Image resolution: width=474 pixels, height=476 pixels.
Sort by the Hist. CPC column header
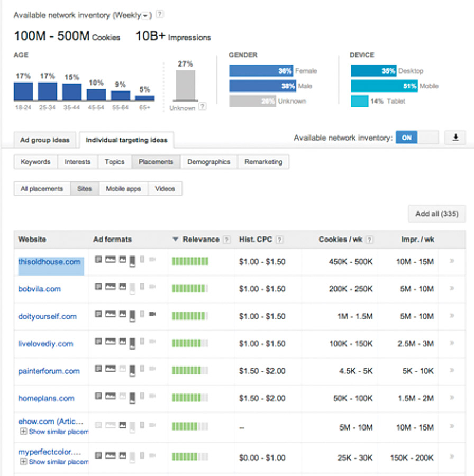point(256,240)
